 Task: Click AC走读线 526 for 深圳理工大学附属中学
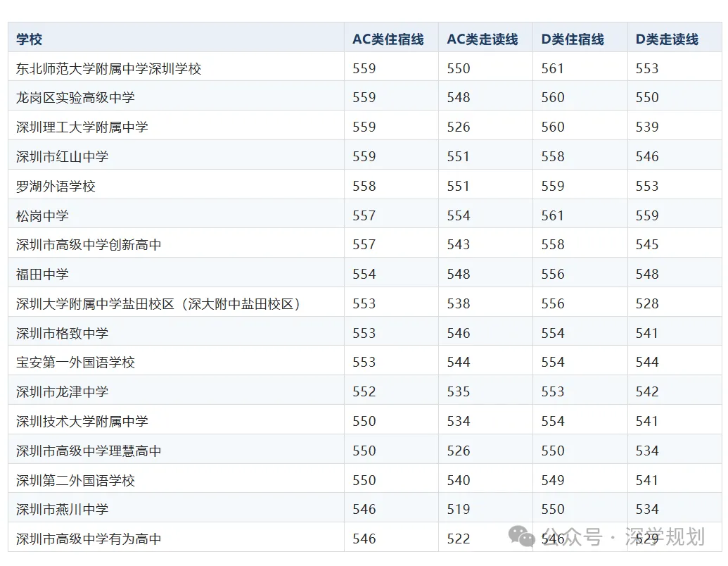pos(459,127)
